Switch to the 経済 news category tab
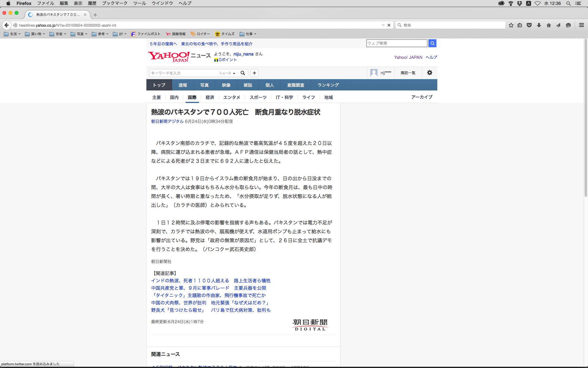The image size is (588, 368). 210,97
